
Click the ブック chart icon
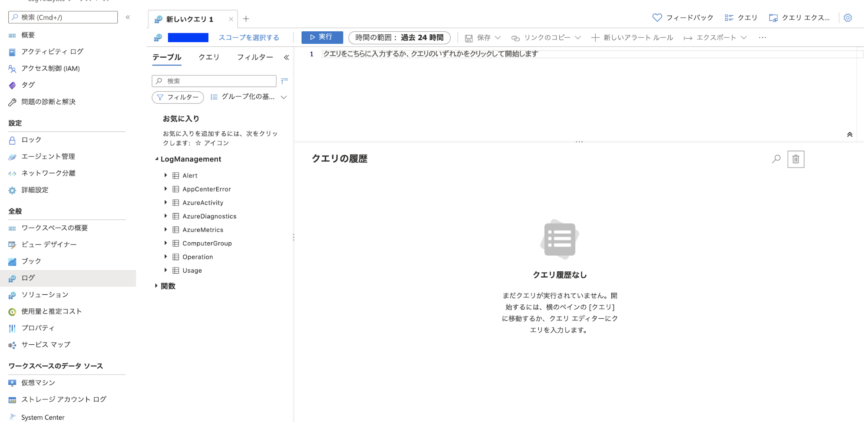pos(12,262)
